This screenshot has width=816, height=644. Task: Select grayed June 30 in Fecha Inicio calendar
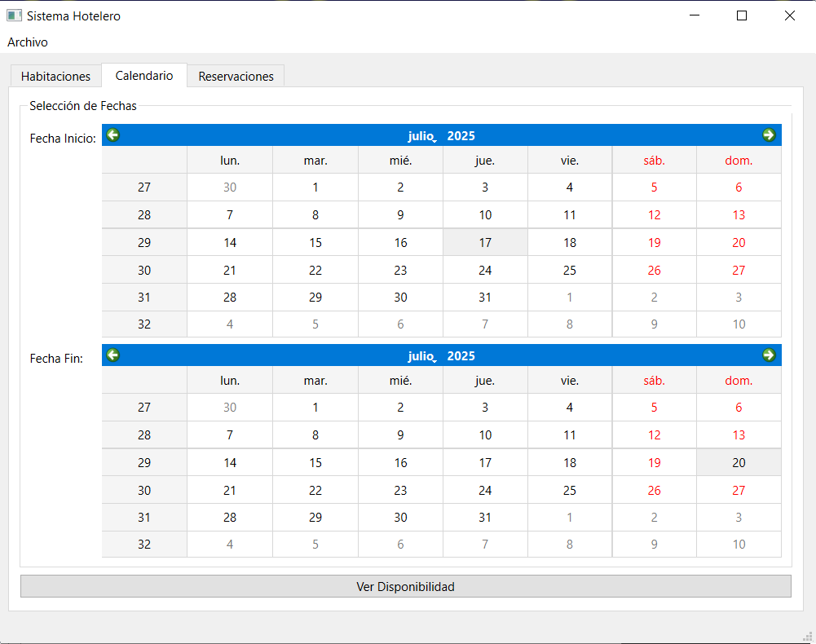pos(230,187)
